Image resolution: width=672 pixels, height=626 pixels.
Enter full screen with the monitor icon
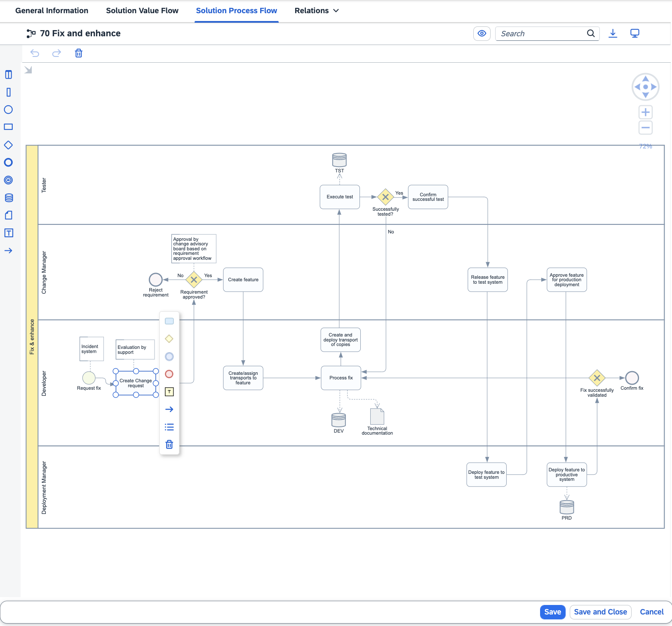pyautogui.click(x=635, y=33)
